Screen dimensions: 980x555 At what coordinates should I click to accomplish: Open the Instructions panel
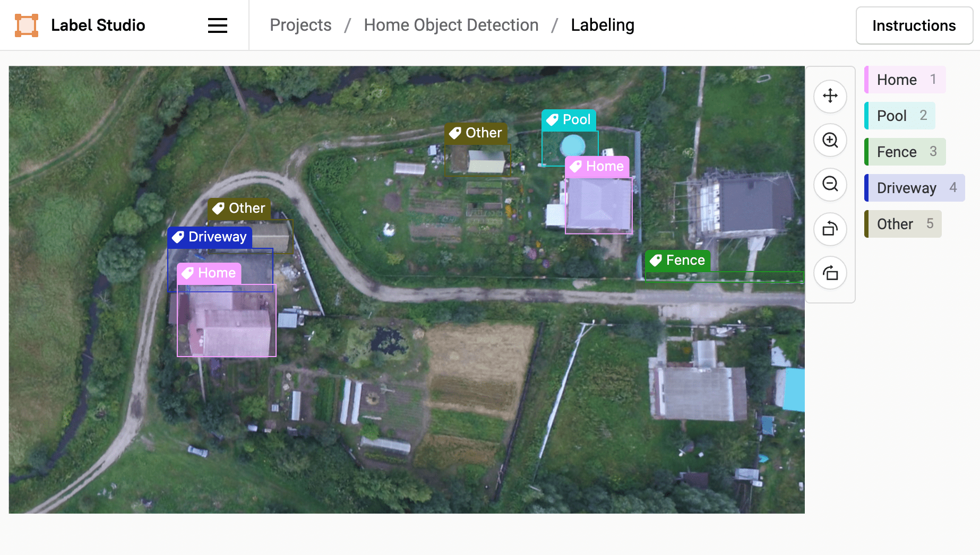pos(914,25)
